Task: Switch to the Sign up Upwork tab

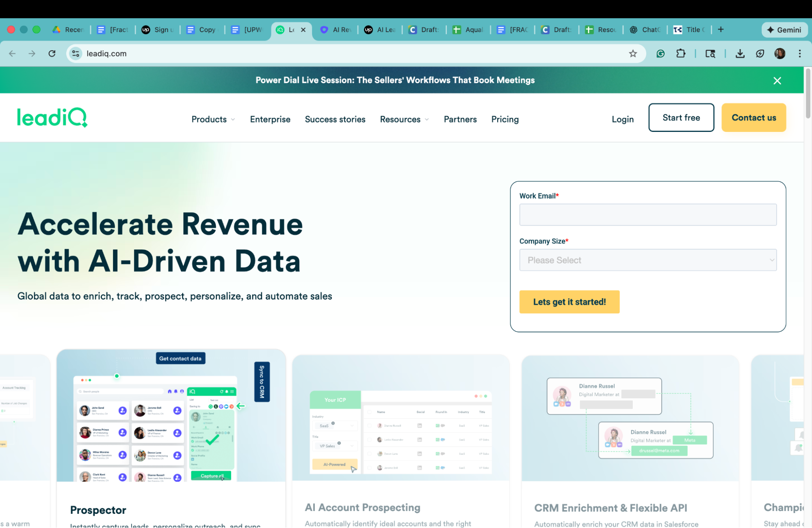Action: pos(157,30)
